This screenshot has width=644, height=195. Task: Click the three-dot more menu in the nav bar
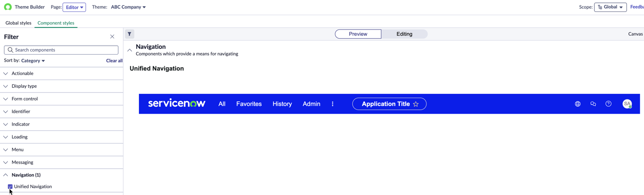[x=333, y=104]
